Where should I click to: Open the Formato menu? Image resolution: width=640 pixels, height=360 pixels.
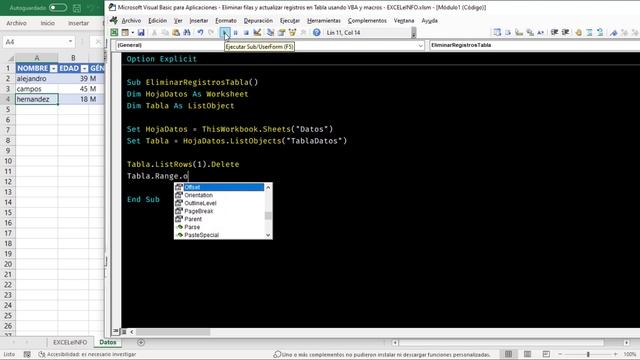tap(226, 20)
